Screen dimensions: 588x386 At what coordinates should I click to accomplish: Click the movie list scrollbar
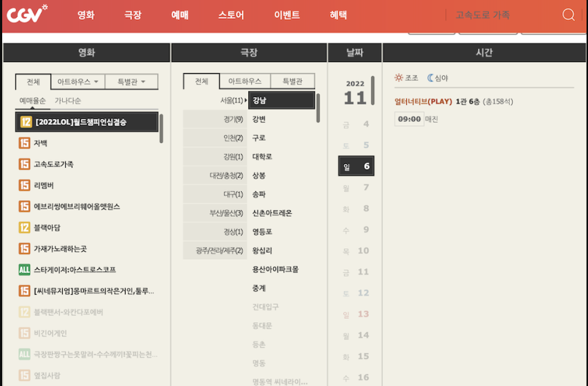tap(161, 128)
